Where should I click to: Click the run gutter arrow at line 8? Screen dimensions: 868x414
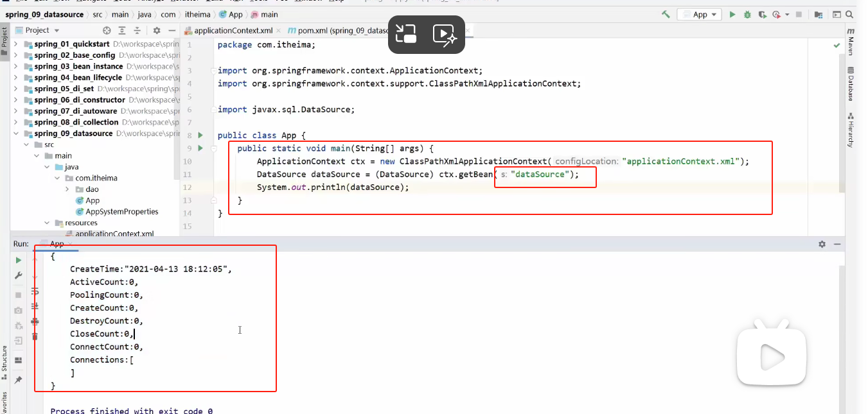pos(200,135)
